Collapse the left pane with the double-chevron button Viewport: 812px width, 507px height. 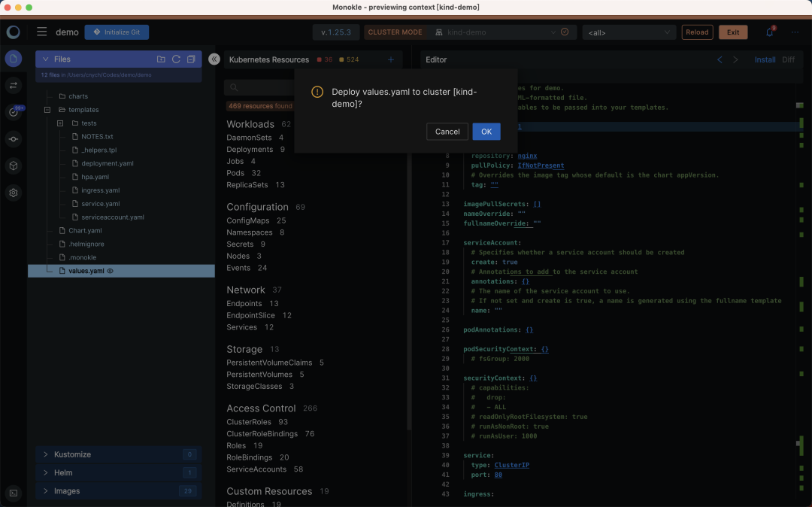(214, 59)
